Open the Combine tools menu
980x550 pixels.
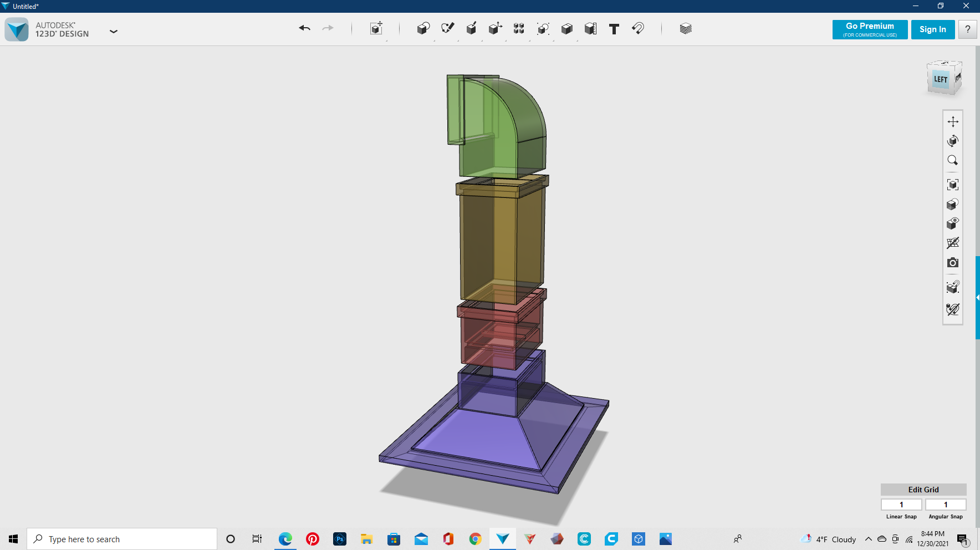point(566,29)
